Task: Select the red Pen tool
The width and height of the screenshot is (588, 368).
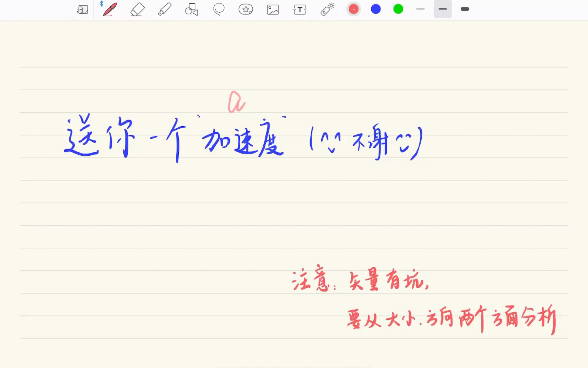Action: 110,9
